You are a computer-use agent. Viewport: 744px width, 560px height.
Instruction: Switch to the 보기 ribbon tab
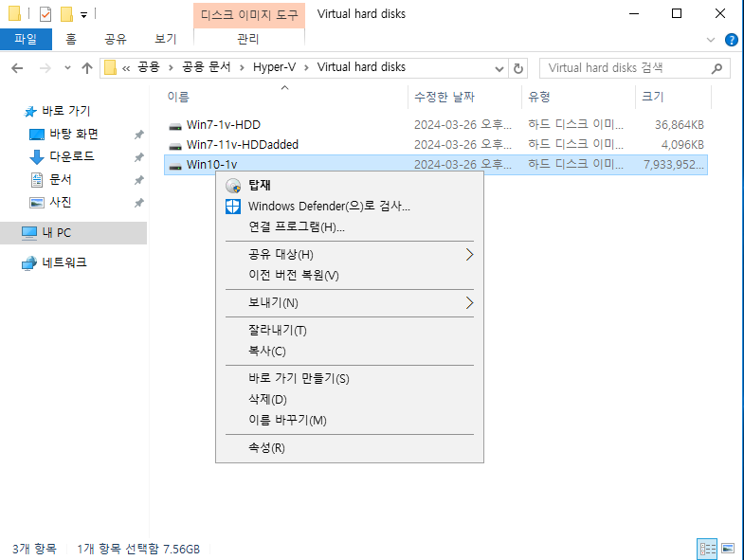(x=166, y=39)
